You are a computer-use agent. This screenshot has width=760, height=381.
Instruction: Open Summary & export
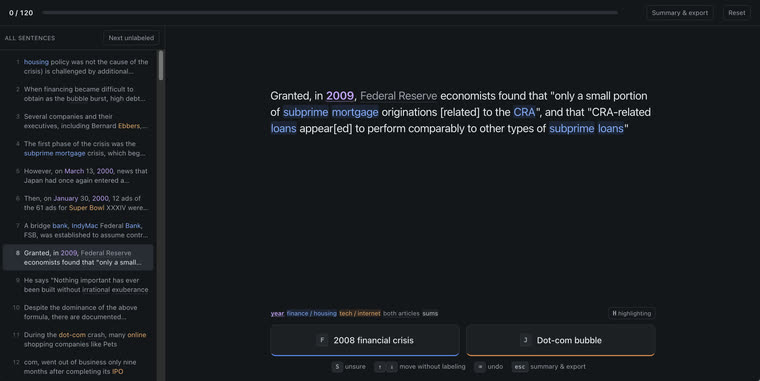click(x=680, y=13)
